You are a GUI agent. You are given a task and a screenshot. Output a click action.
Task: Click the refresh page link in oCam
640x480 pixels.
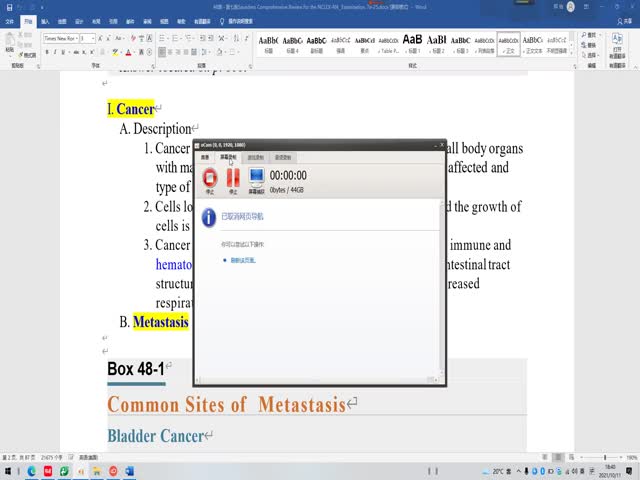point(243,260)
